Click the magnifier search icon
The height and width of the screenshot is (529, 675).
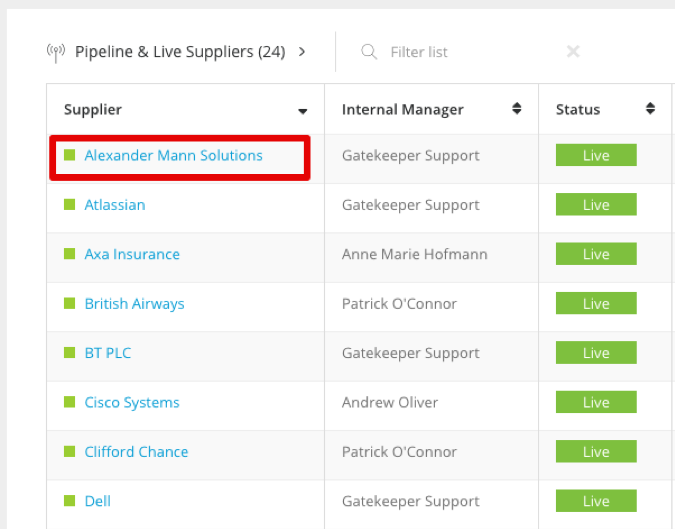click(x=369, y=52)
